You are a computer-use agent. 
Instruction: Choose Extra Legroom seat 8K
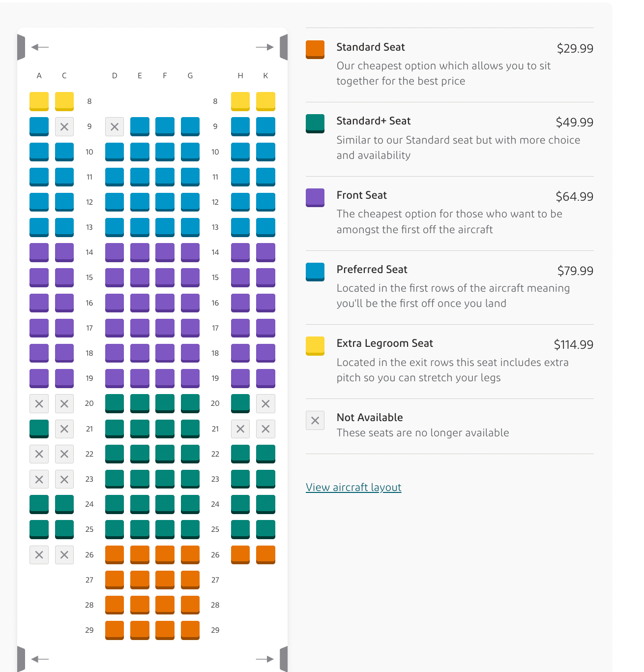click(x=265, y=101)
